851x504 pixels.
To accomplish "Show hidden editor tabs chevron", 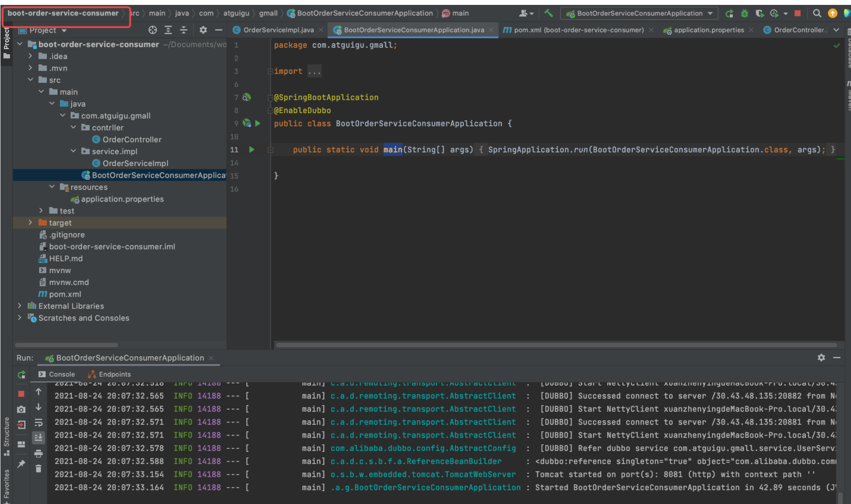I will coord(836,30).
